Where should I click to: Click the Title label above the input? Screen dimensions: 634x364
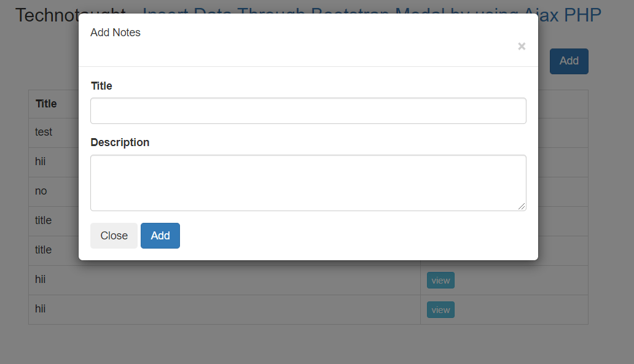tap(101, 86)
